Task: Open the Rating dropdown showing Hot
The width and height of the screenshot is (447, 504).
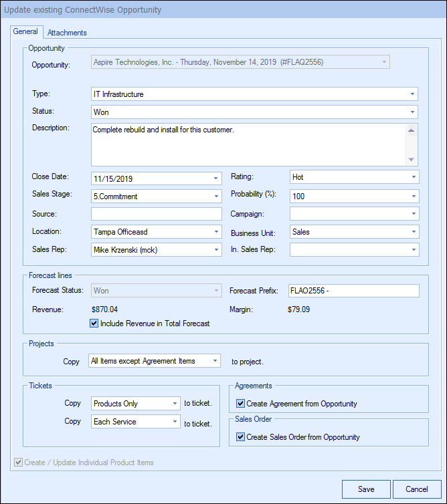Action: pyautogui.click(x=413, y=178)
